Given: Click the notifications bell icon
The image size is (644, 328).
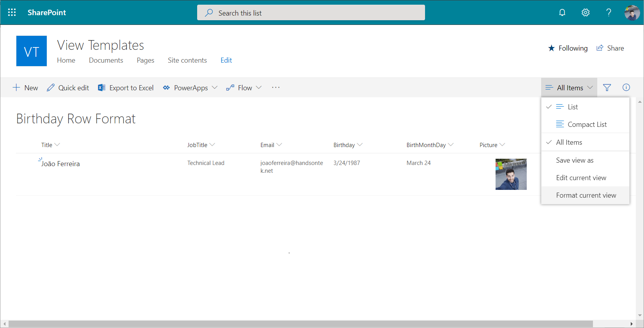Looking at the screenshot, I should click(562, 12).
